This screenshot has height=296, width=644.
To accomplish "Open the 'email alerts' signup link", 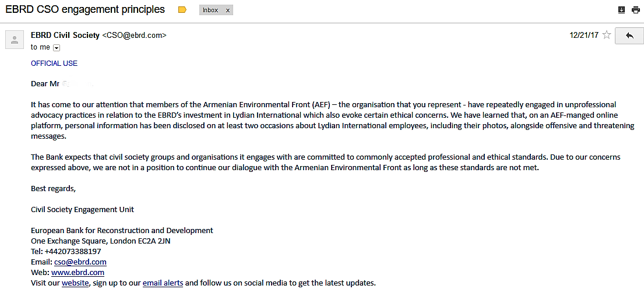I will (x=163, y=283).
